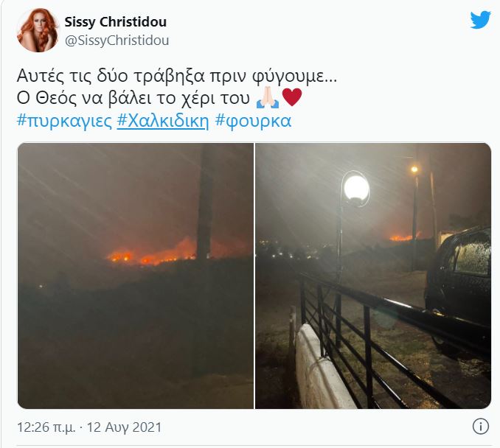Follow the #Χαλκιδικη hashtag link
The width and height of the screenshot is (500, 448).
(x=163, y=121)
